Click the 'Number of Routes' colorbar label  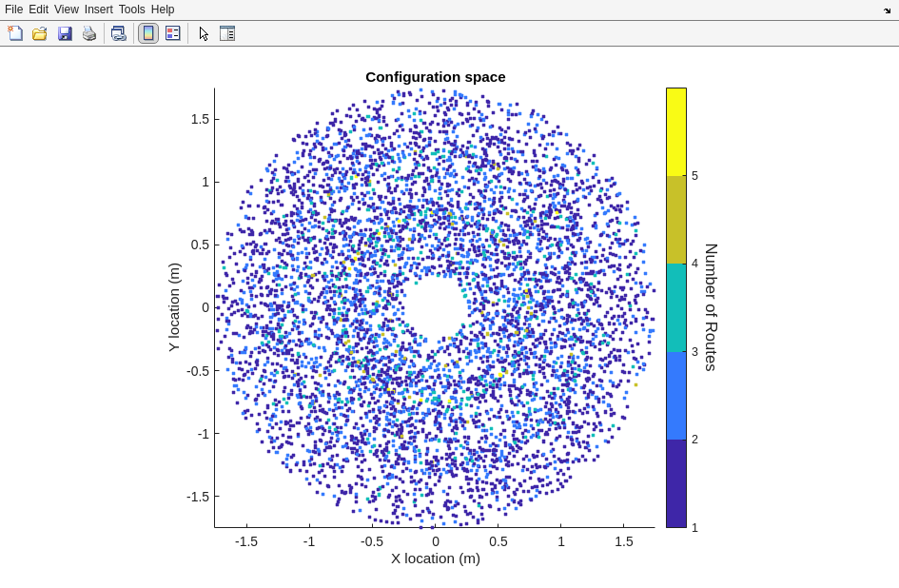[711, 307]
